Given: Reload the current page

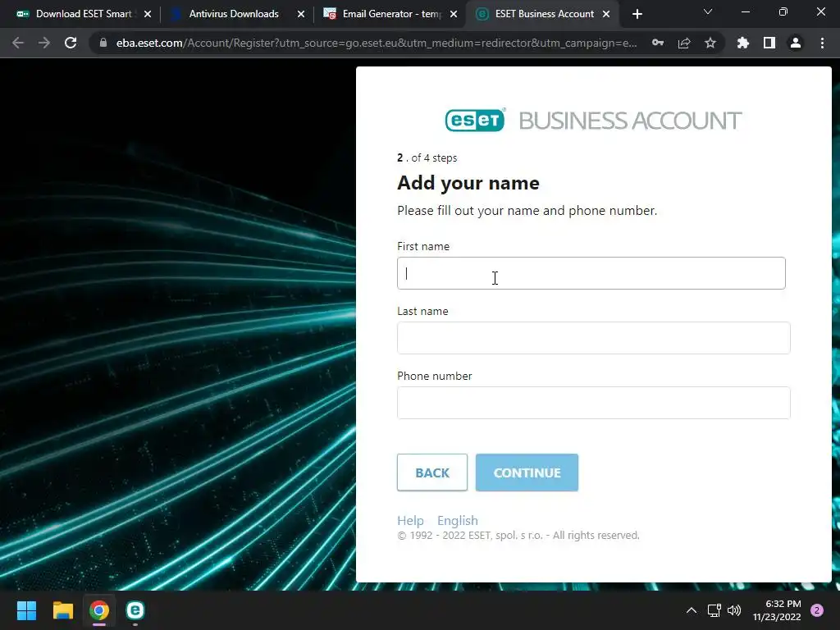Looking at the screenshot, I should (x=71, y=43).
